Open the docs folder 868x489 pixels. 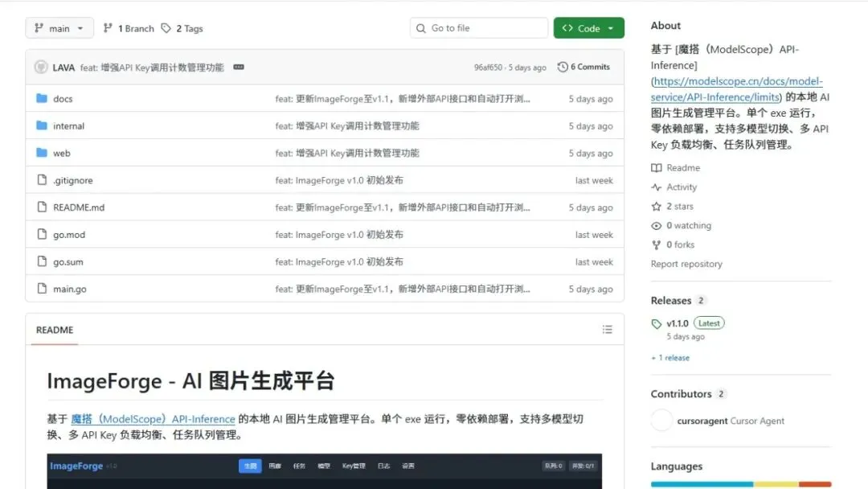pyautogui.click(x=63, y=99)
